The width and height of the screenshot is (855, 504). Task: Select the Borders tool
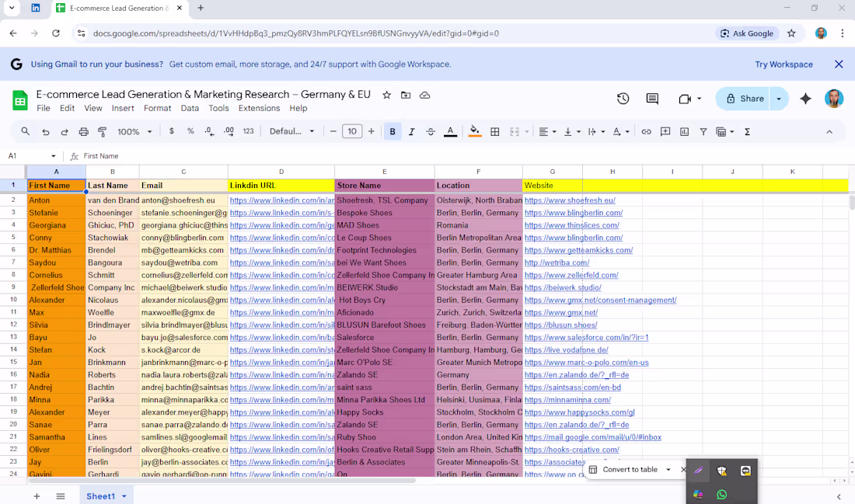coord(495,131)
